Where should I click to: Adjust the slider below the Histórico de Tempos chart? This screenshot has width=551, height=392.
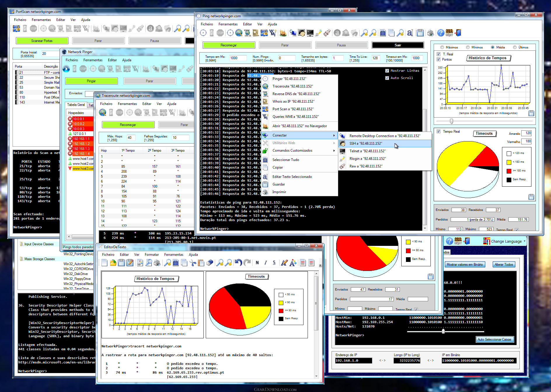click(x=451, y=121)
